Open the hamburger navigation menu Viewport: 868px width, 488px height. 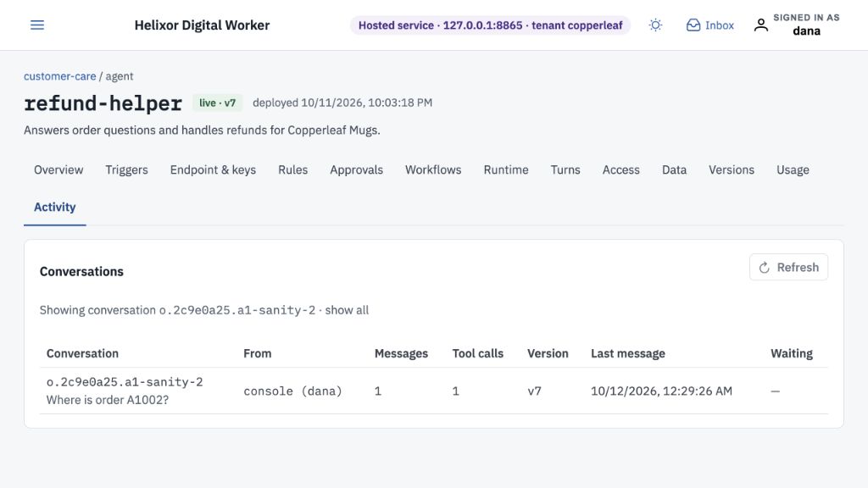click(37, 25)
